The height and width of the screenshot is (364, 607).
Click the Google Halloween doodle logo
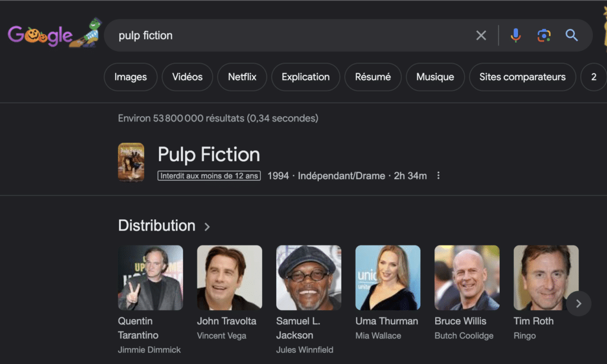pos(55,34)
